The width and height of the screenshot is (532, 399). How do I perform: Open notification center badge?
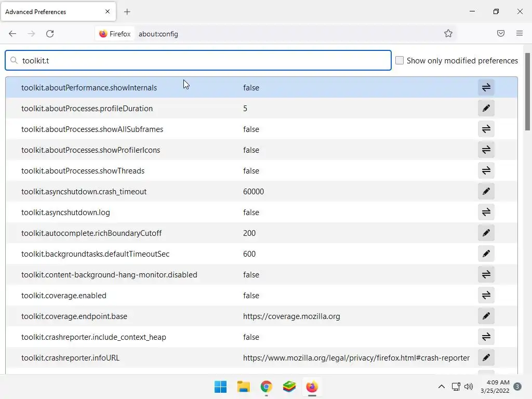517,387
